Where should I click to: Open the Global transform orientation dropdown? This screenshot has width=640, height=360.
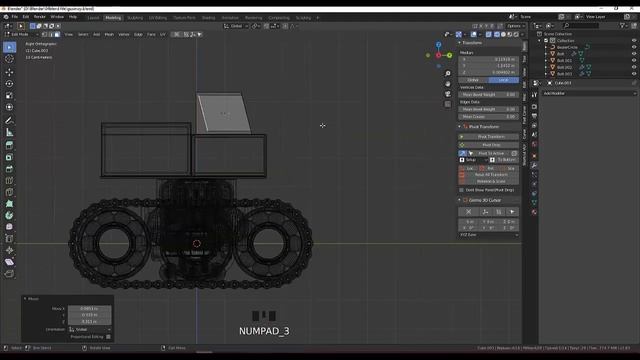[x=236, y=26]
